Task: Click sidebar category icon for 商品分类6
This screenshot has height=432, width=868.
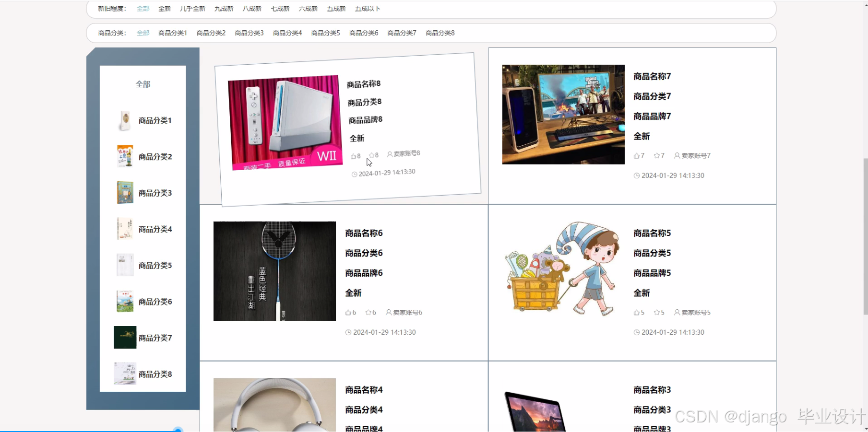Action: coord(125,301)
